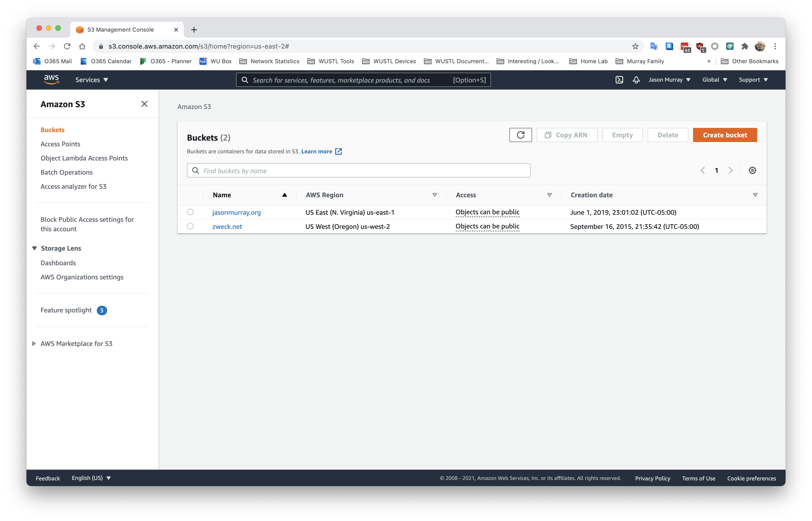Refresh the buckets list
The image size is (812, 521).
point(520,135)
